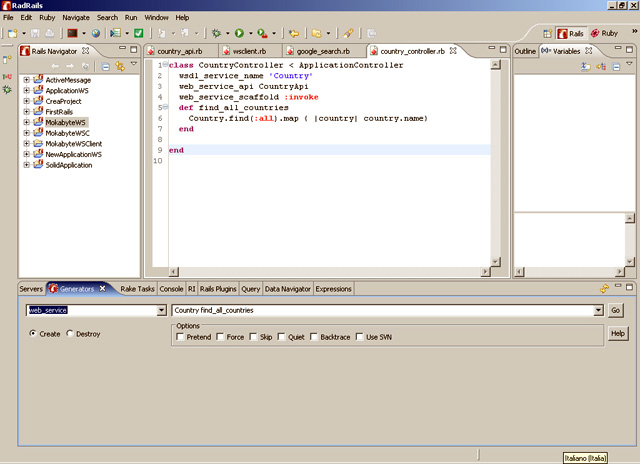Click the green checkmark test icon
Viewport: 640px width, 464px height.
[139, 33]
